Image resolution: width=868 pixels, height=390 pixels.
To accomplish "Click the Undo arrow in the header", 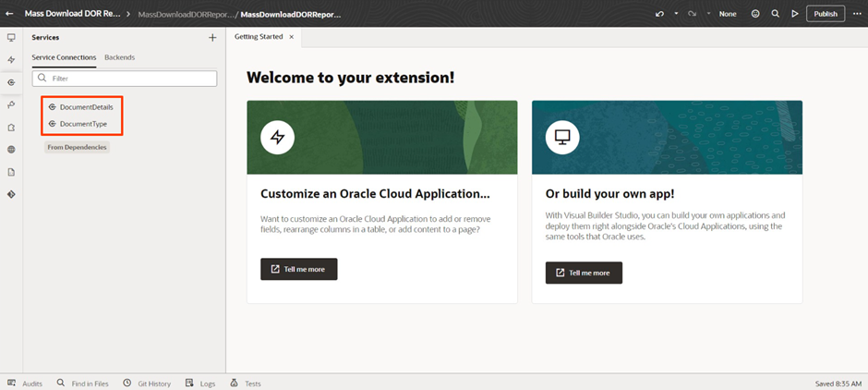I will 659,14.
